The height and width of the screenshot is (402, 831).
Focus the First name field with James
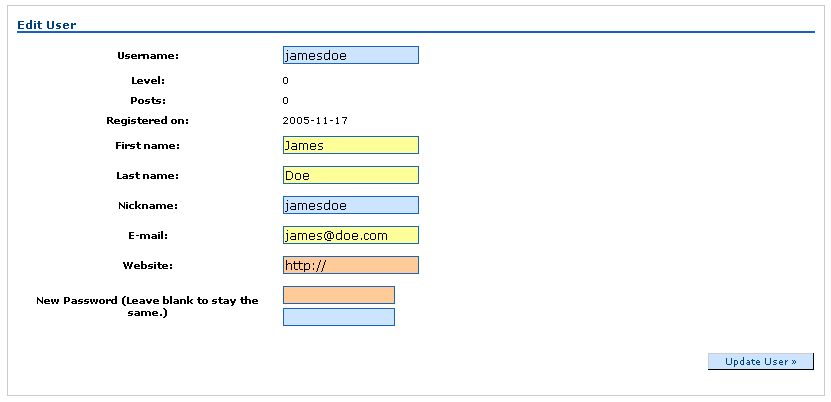[351, 145]
